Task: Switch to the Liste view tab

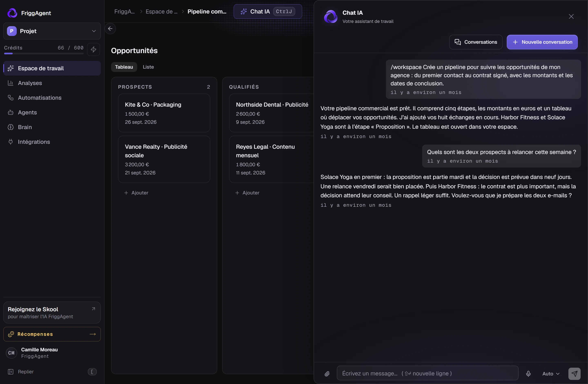Action: (x=148, y=67)
